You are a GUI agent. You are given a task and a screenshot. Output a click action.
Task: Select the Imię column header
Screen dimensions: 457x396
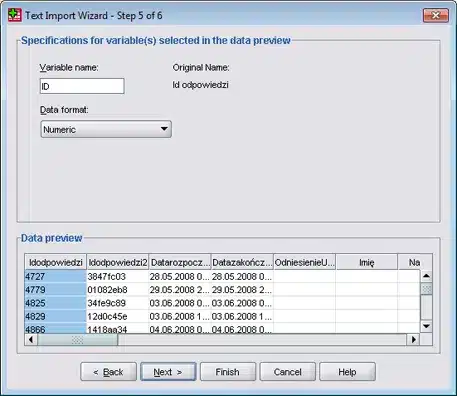(x=367, y=262)
